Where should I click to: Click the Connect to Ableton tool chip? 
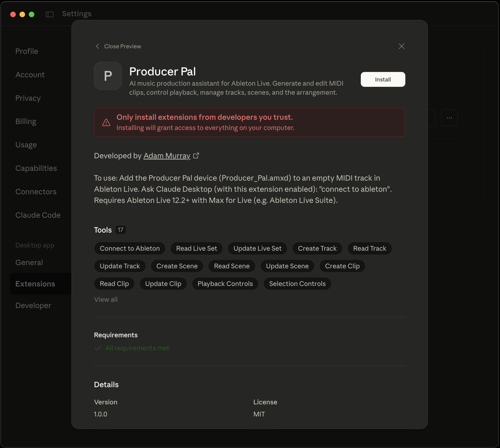129,248
